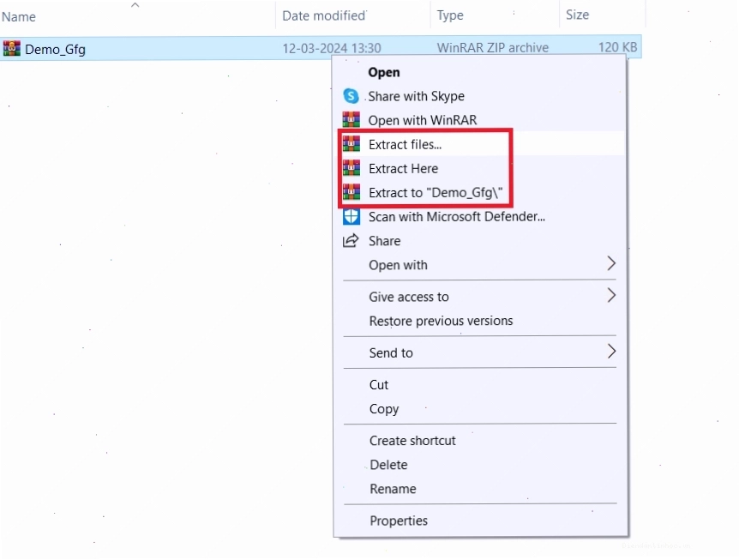Screen dimensions: 739x560
Task: Expand the Send to submenu arrow
Action: click(x=610, y=351)
